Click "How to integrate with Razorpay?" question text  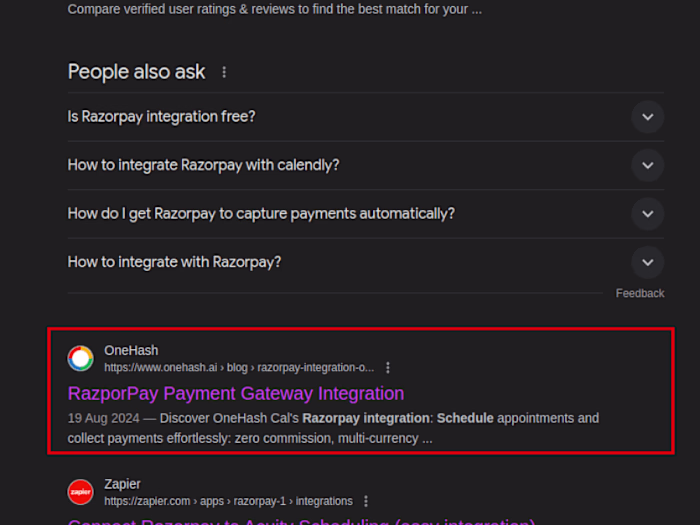[x=174, y=262]
